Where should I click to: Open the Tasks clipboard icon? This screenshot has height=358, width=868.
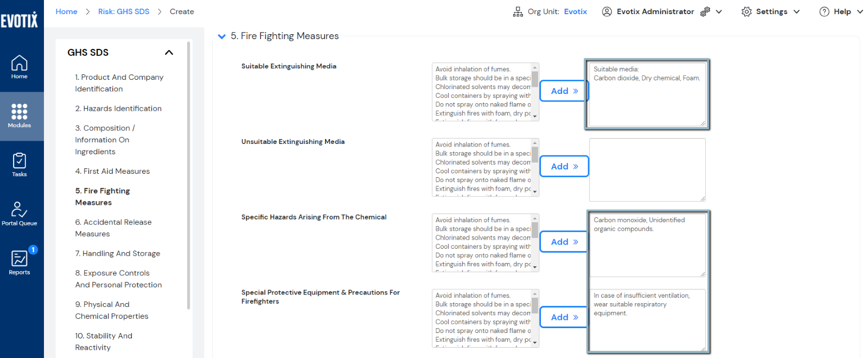tap(20, 165)
